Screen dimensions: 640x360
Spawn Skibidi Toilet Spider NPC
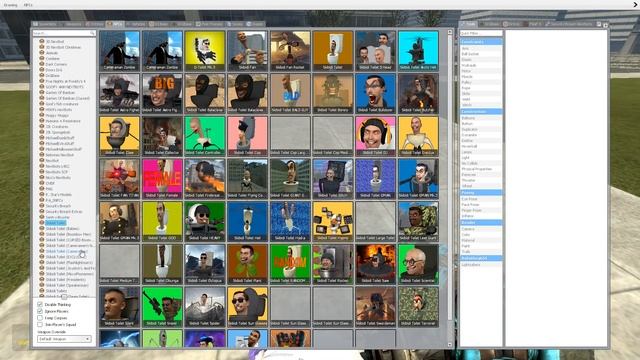click(204, 307)
